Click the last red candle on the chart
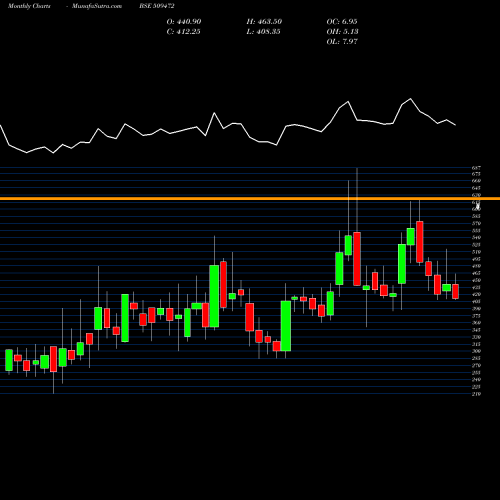 tap(455, 291)
